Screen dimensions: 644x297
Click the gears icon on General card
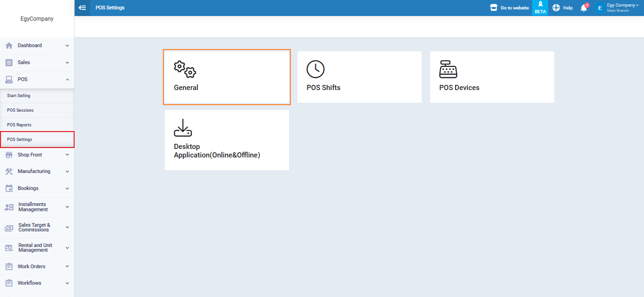pyautogui.click(x=185, y=69)
